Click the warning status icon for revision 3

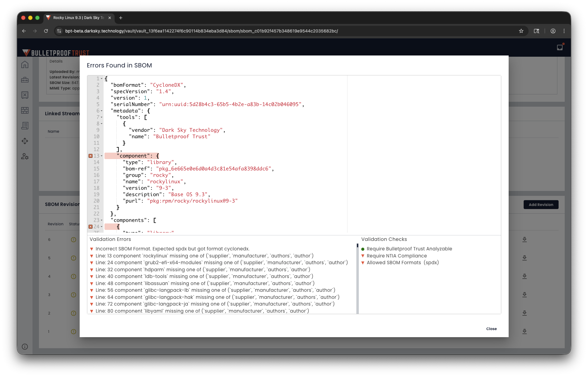[x=74, y=295]
